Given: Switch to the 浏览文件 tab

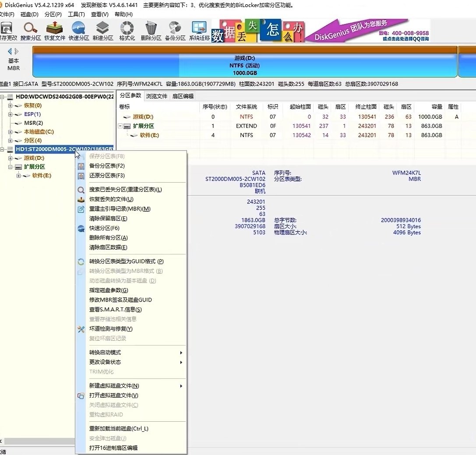Looking at the screenshot, I should [157, 96].
